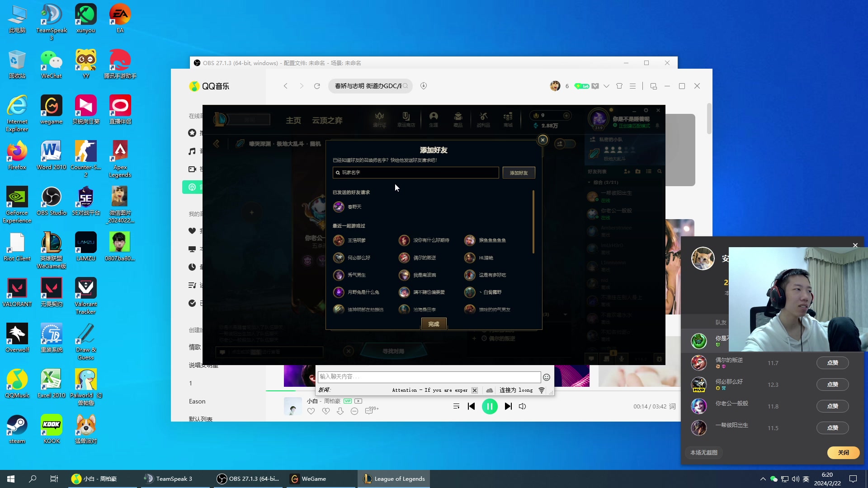Switch QQ Music to mini mode
This screenshot has width=868, height=488.
click(653, 86)
